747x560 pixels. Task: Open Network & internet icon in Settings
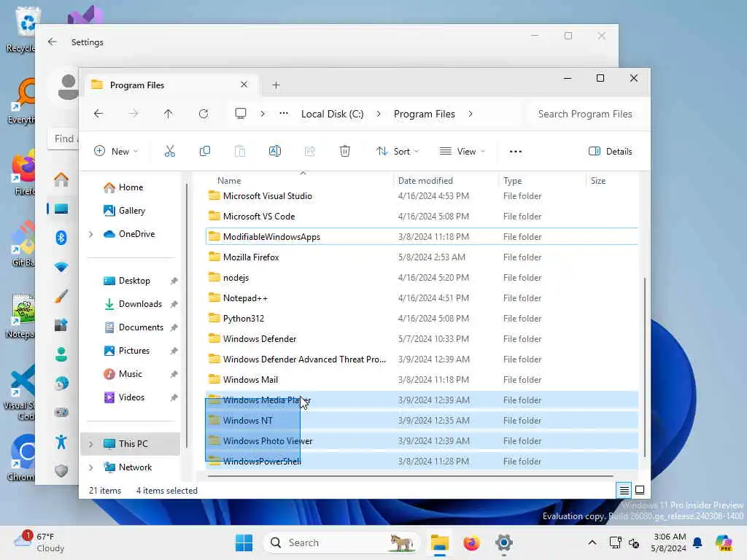[x=61, y=267]
